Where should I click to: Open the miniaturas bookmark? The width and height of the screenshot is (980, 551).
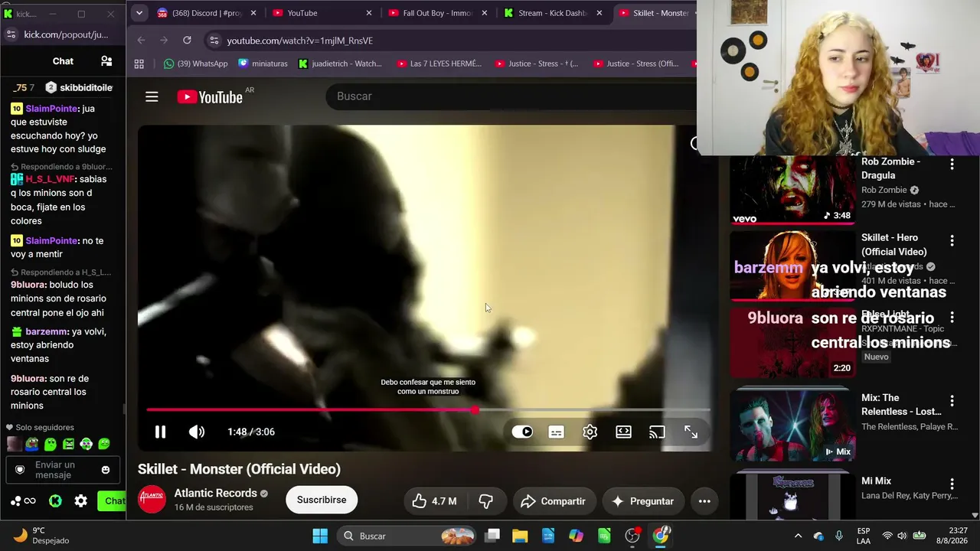tap(263, 64)
